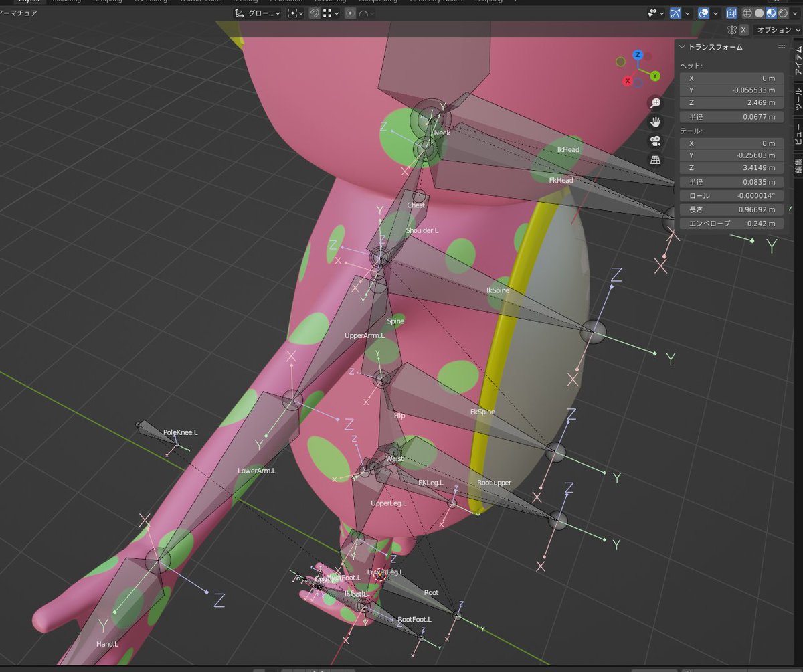Open the アーマチュア menu
803x672 pixels.
[x=19, y=13]
